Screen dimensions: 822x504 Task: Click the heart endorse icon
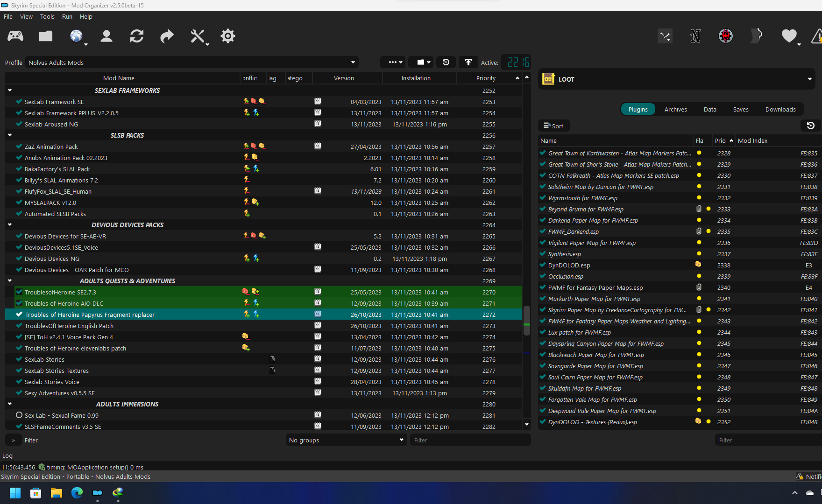pyautogui.click(x=789, y=36)
